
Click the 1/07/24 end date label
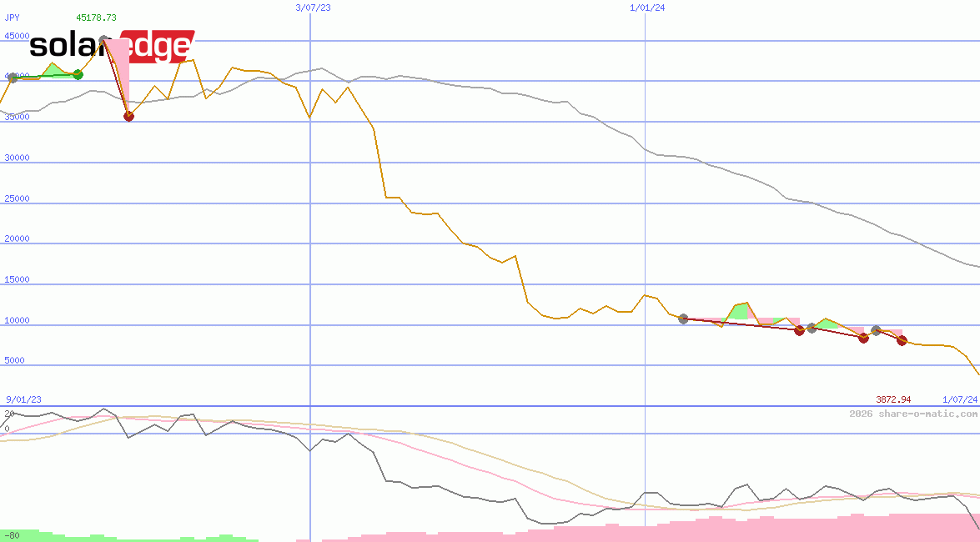959,399
